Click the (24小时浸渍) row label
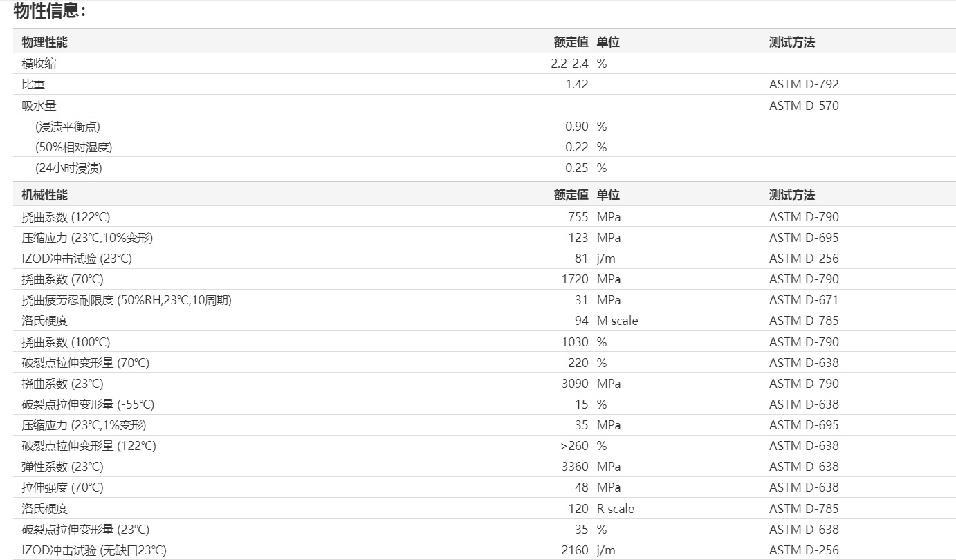956x560 pixels. pyautogui.click(x=68, y=168)
